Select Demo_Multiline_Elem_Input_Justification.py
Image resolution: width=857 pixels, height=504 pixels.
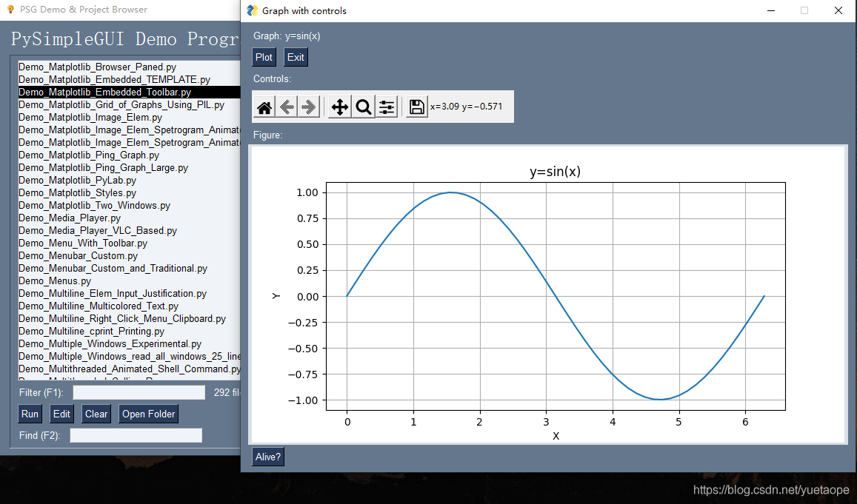pos(129,293)
